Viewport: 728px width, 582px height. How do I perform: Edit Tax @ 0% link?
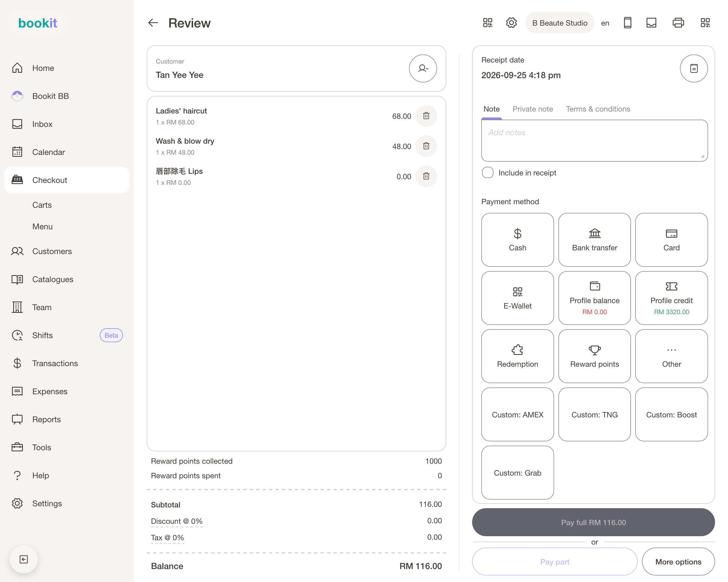pos(167,538)
